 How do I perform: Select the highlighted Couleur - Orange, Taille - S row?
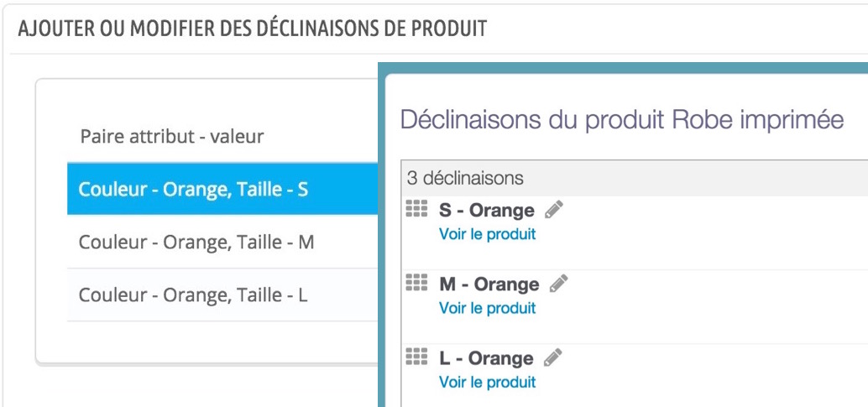[x=222, y=189]
